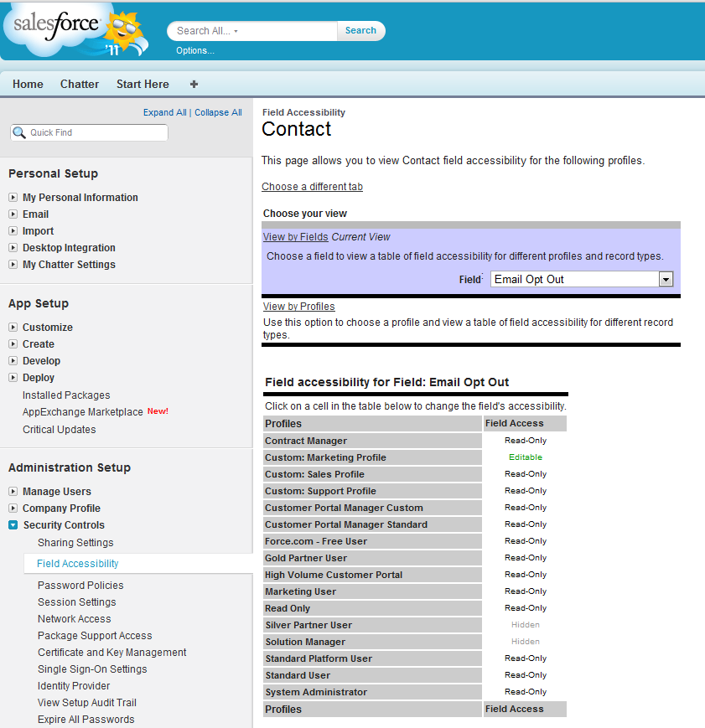
Task: Click Expand All in the sidebar
Action: point(164,112)
